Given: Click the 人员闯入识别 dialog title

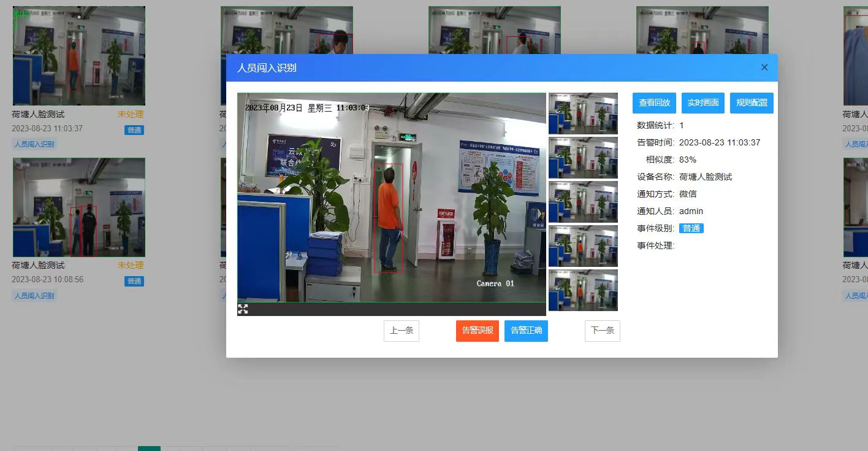Looking at the screenshot, I should (x=267, y=68).
